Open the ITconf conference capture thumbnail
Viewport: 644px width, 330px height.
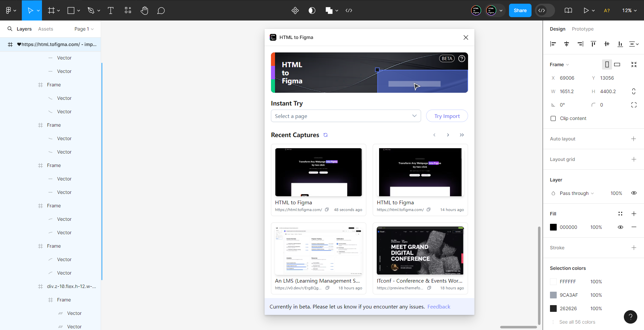420,250
